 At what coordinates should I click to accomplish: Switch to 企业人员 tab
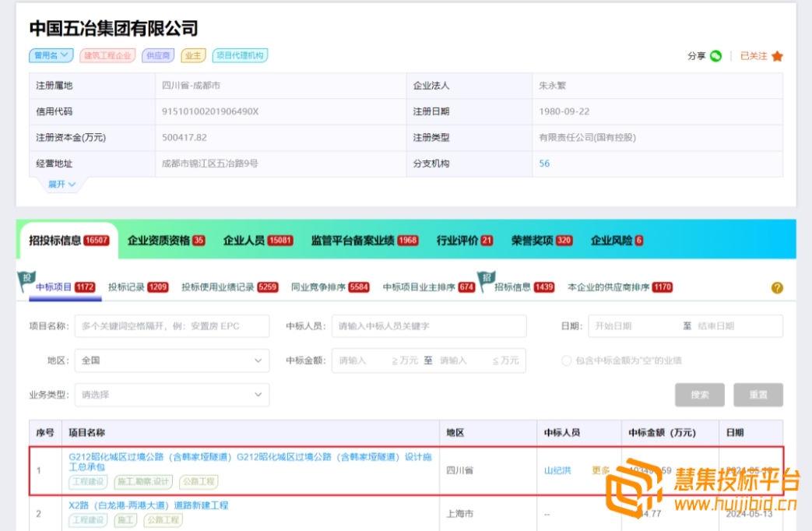[x=258, y=241]
